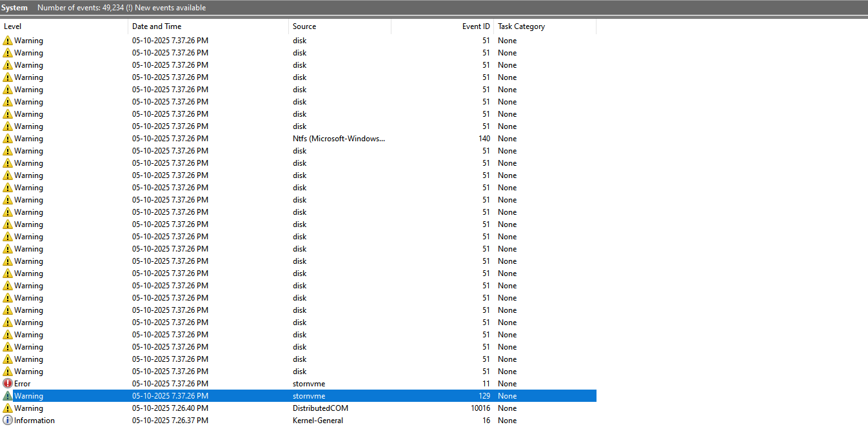Click warning icon on highlighted stornvme row
Viewport: 868px width, 427px height.
click(8, 396)
